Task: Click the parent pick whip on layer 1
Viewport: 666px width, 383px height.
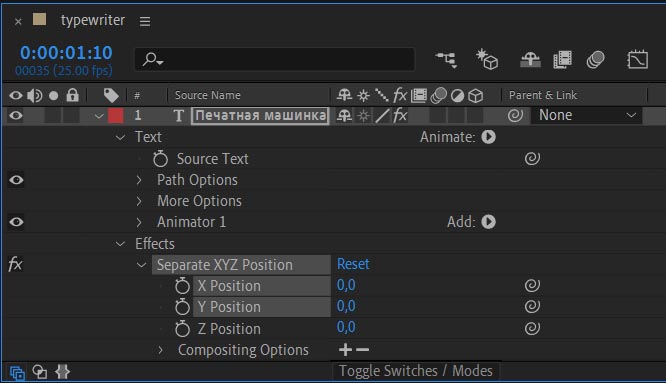Action: pos(515,115)
